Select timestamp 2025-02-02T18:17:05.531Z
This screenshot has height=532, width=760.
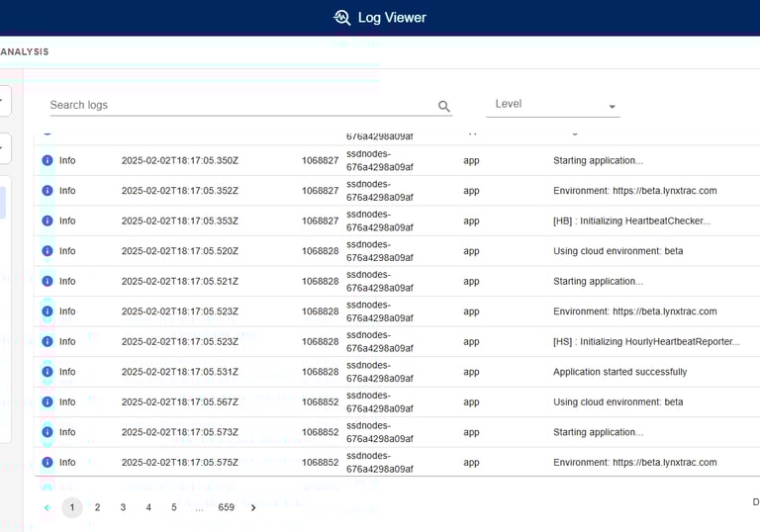(180, 372)
